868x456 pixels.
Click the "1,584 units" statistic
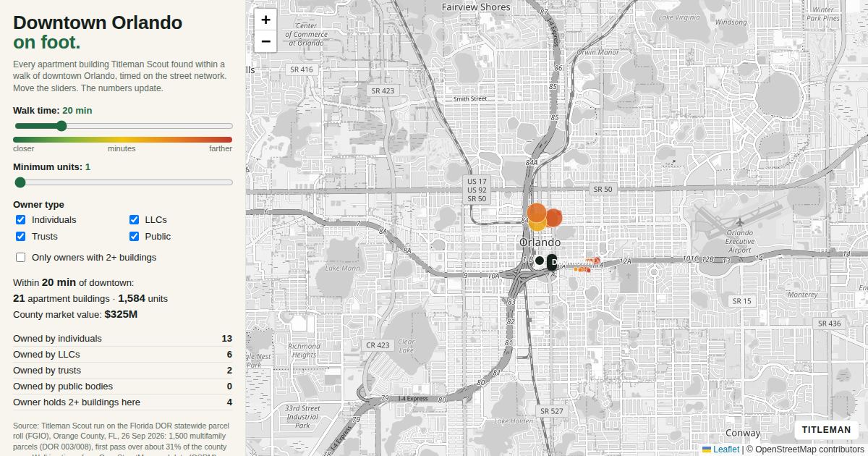(142, 299)
